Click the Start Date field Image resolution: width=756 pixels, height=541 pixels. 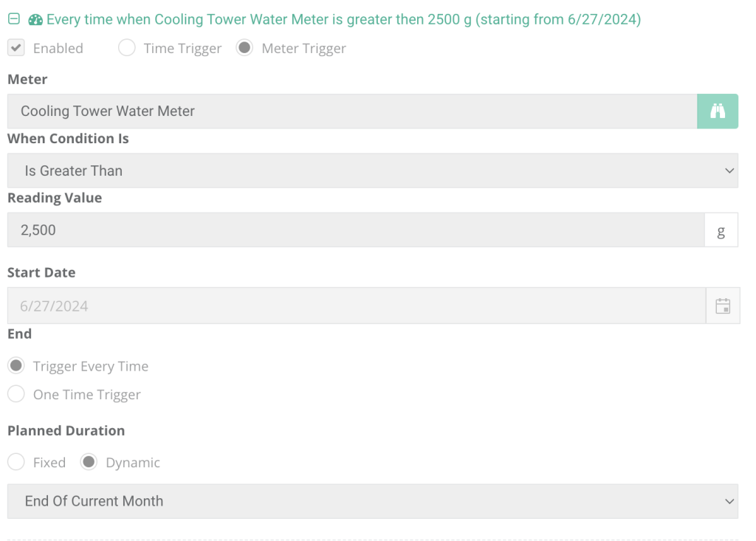[x=356, y=306]
